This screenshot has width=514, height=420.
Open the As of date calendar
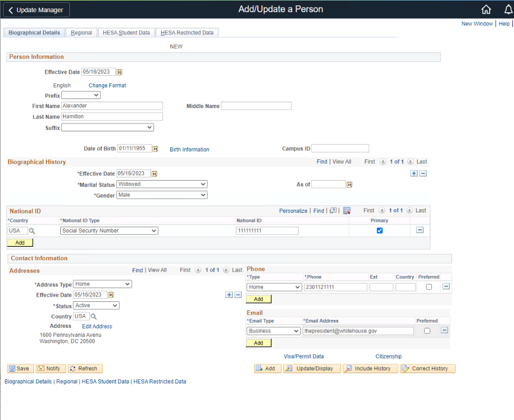[x=349, y=185]
